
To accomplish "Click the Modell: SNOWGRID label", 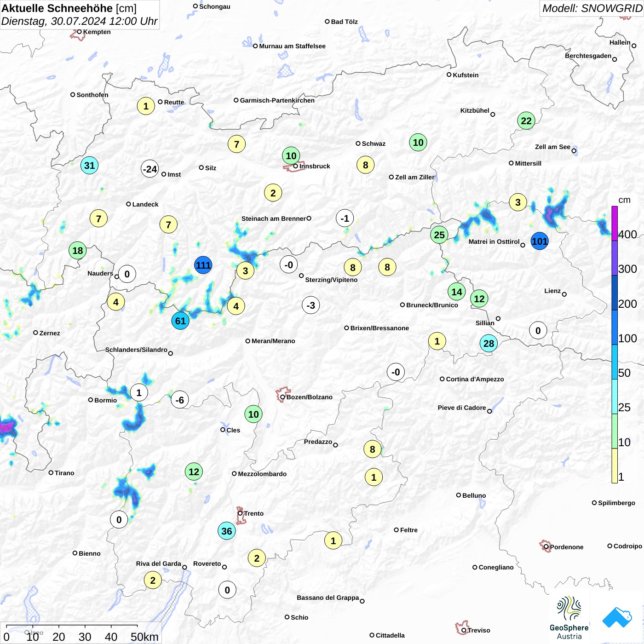I will [592, 8].
